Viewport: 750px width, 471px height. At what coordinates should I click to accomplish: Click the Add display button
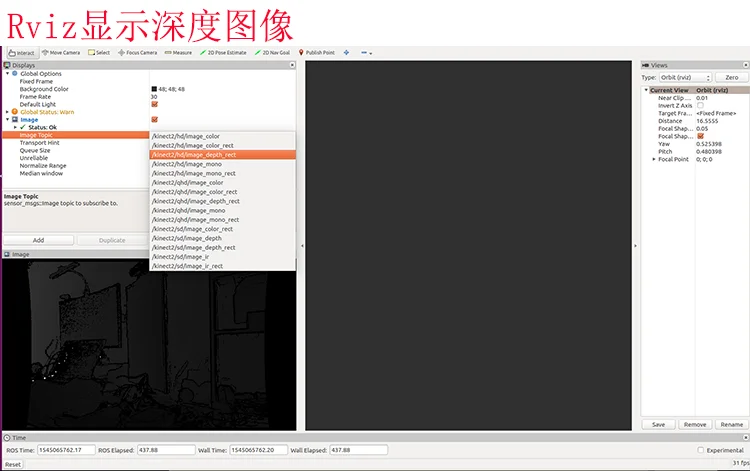click(x=39, y=240)
